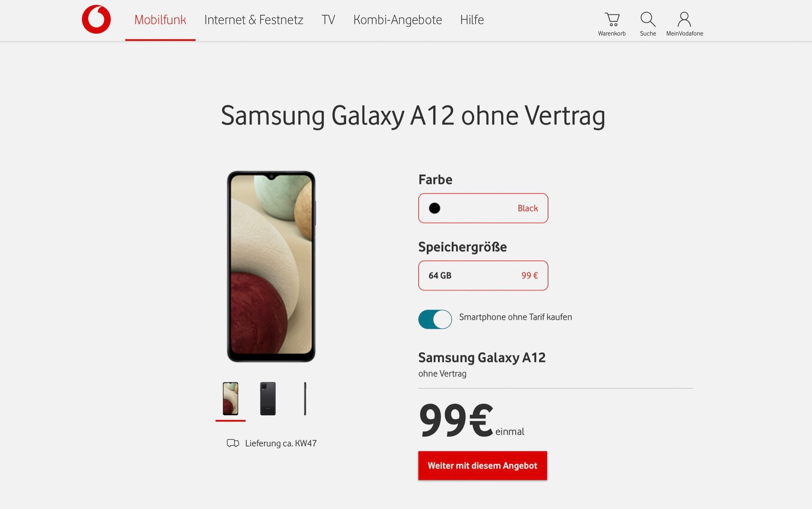
Task: Click the large Galaxy A12 product image
Action: [271, 266]
